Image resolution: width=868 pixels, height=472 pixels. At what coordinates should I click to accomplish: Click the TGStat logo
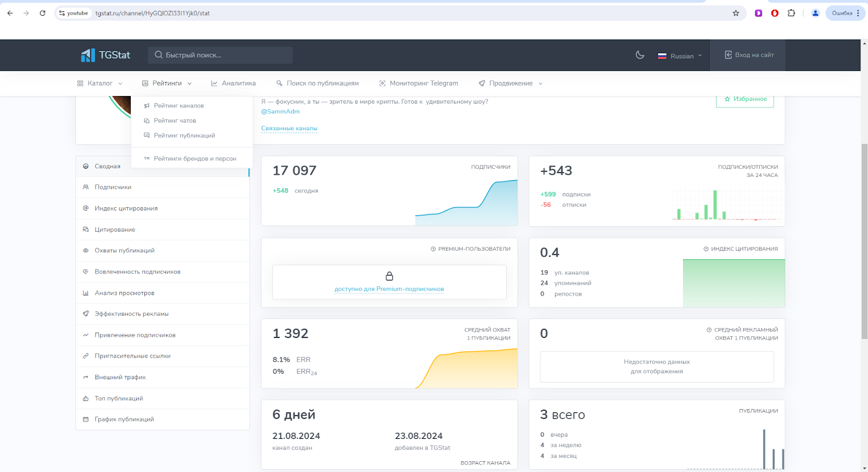coord(106,55)
